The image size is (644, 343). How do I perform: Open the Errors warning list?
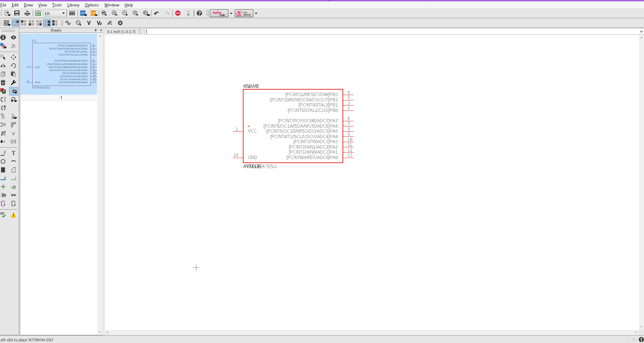click(13, 215)
